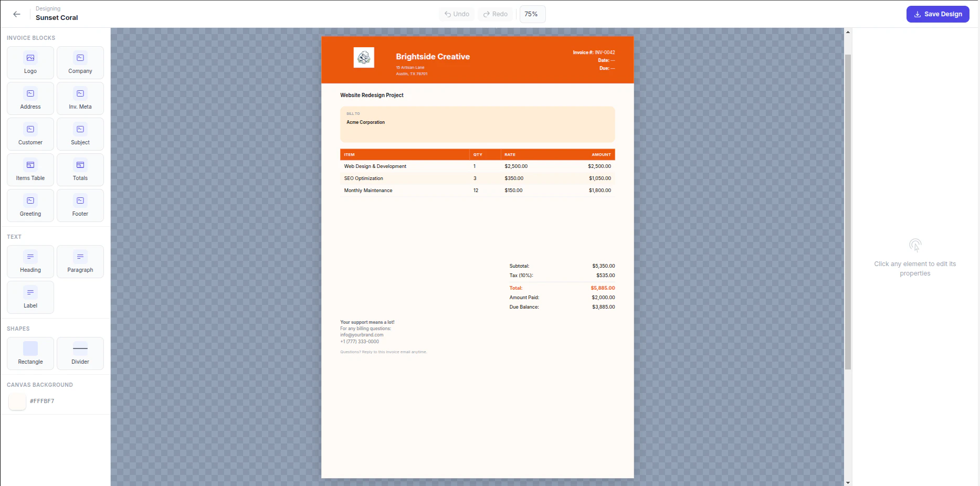Screen dimensions: 980x486
Task: Add an Items Table block
Action: point(30,170)
